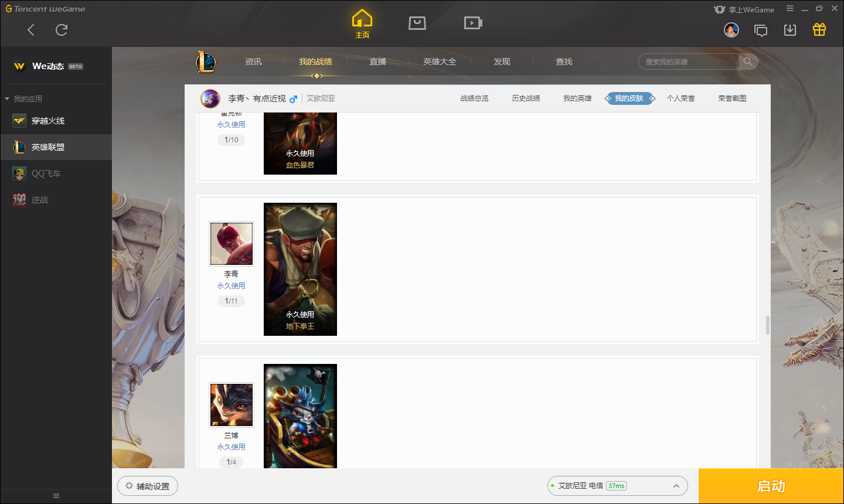Open the gift box icon
Image resolution: width=844 pixels, height=504 pixels.
[x=819, y=29]
